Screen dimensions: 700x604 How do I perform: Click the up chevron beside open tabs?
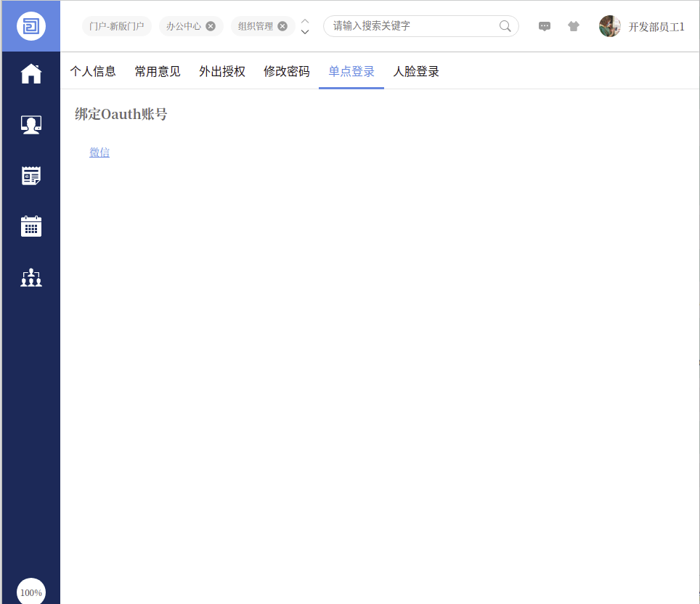tap(305, 21)
